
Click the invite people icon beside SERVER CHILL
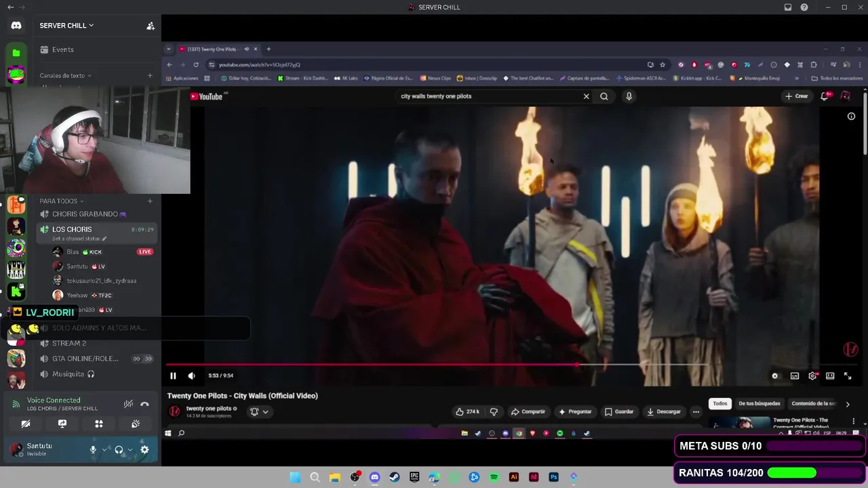(x=151, y=26)
